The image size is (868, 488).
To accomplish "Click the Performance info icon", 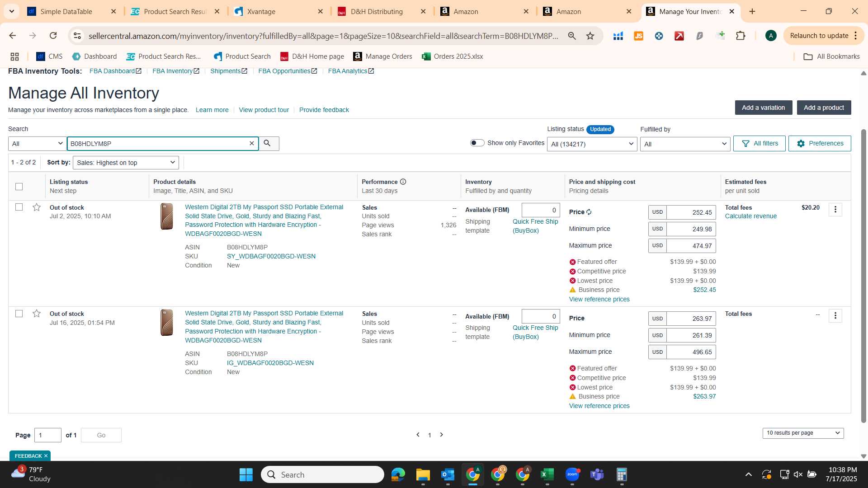I will click(x=403, y=182).
